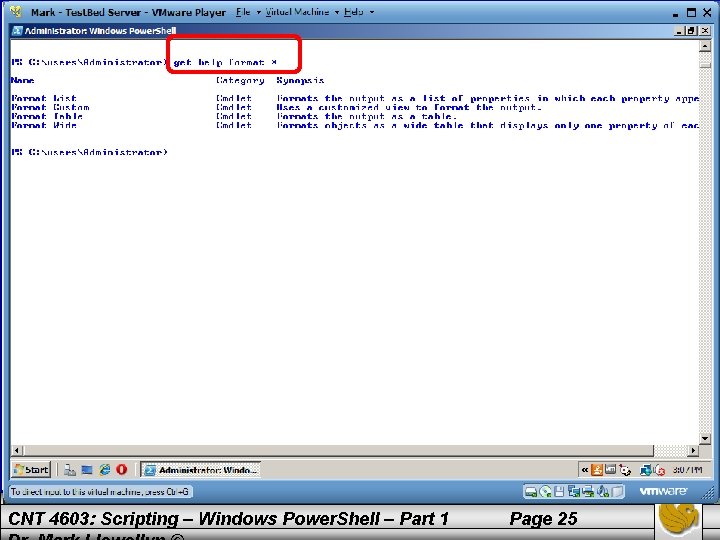Close the VMware Player window
Viewport: 720px width, 540px height.
tap(707, 12)
